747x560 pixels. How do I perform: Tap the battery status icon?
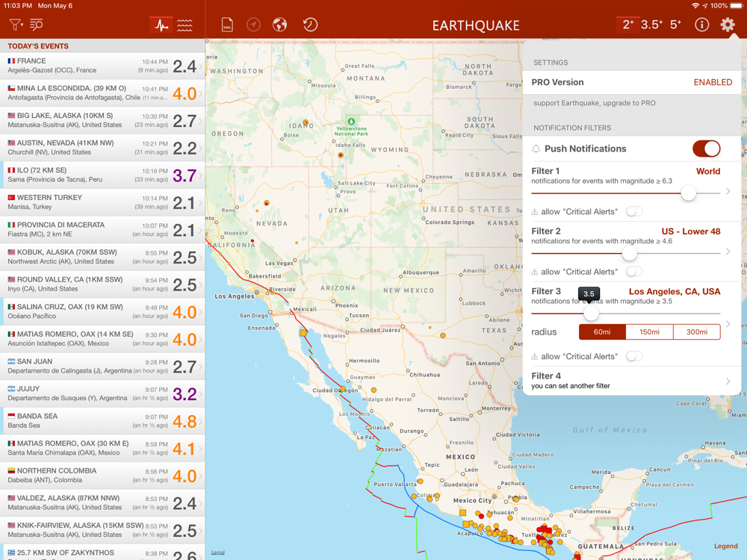point(736,6)
